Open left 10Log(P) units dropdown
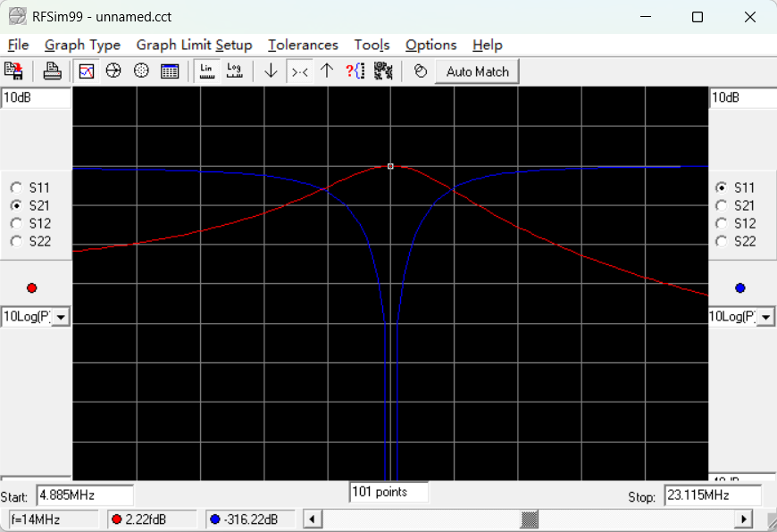This screenshot has height=532, width=777. tap(61, 317)
